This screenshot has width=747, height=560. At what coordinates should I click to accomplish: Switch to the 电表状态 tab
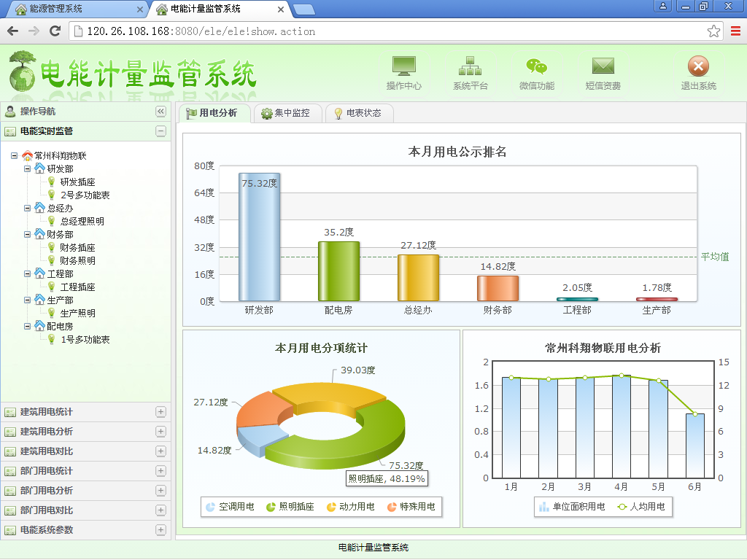[x=359, y=113]
